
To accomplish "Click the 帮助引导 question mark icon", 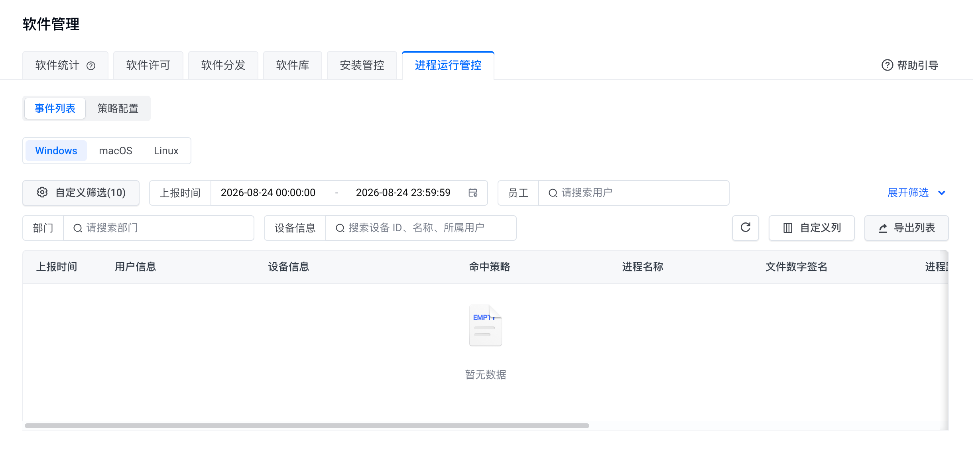I will pyautogui.click(x=887, y=65).
